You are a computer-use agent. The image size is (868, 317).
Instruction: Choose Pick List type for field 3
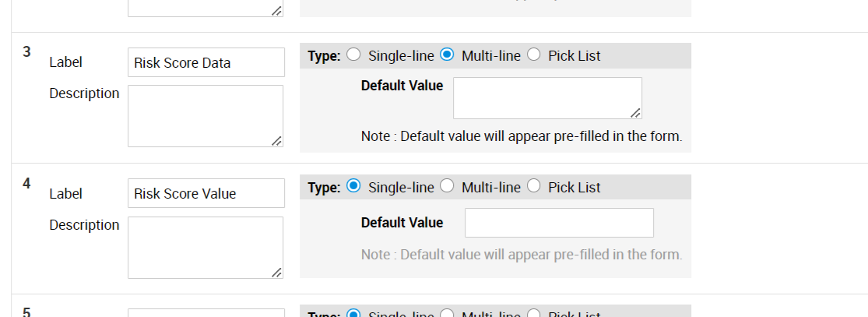[x=534, y=55]
